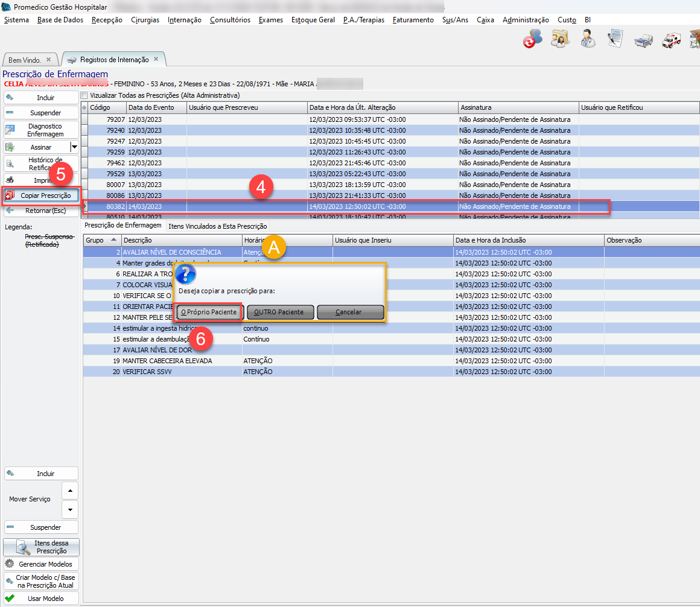Viewport: 700px width, 607px height.
Task: Open the Faturamento menu
Action: coord(413,20)
